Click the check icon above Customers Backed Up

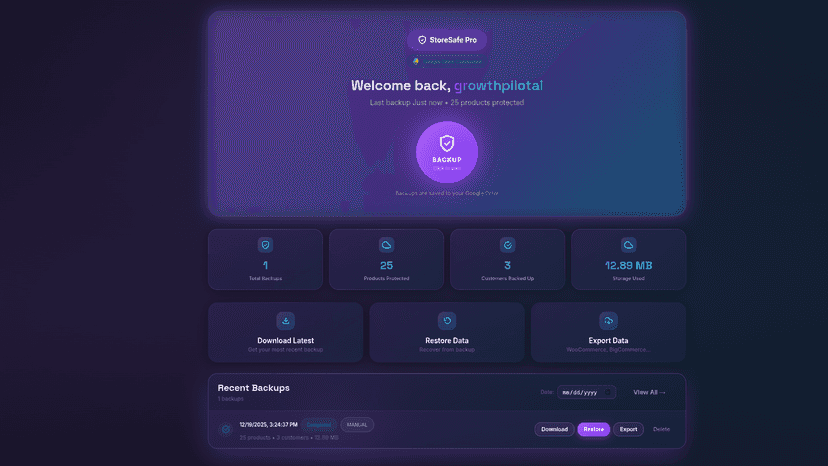pos(507,245)
